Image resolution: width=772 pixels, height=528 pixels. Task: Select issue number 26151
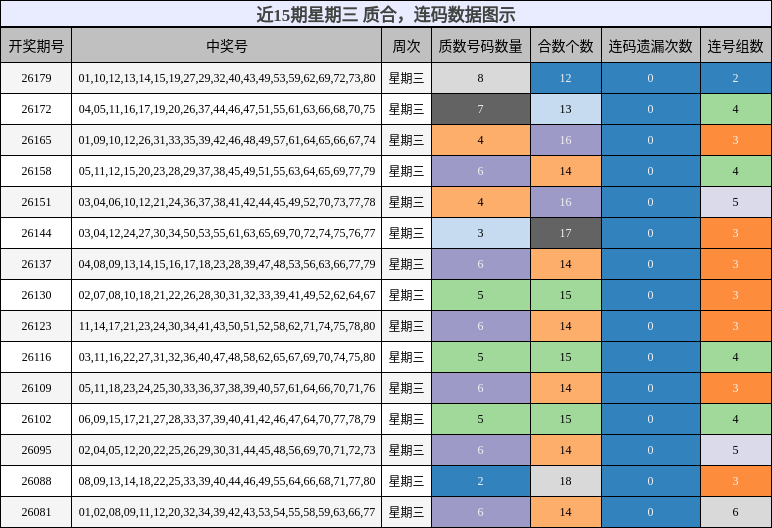click(x=36, y=202)
